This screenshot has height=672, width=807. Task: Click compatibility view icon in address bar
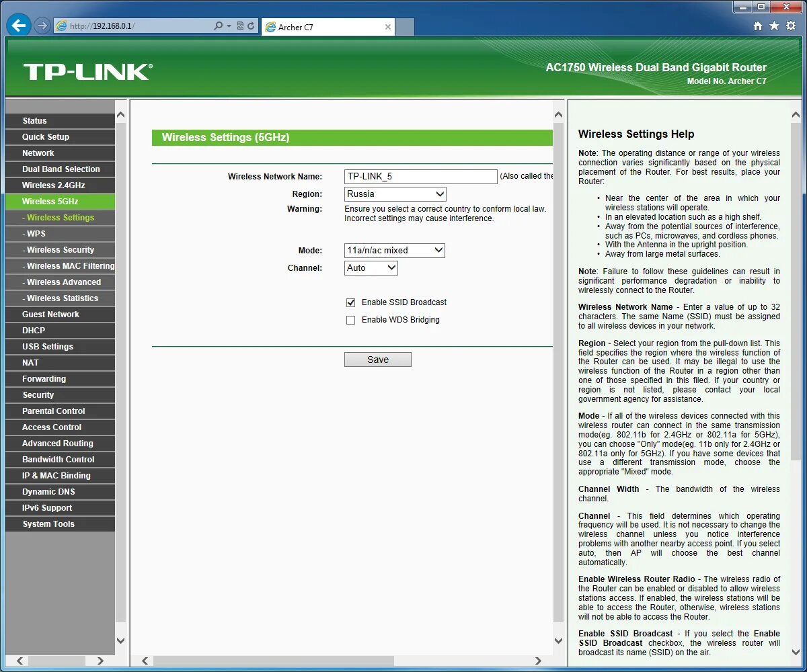click(241, 26)
